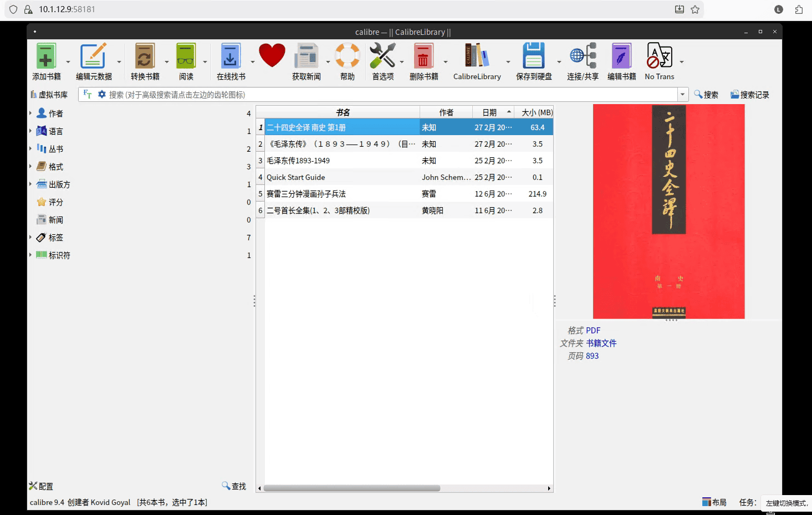Open the Connect/Share tool

click(583, 57)
